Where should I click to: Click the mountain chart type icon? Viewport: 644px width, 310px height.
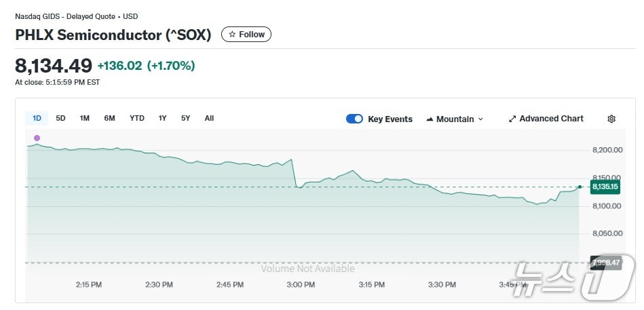coord(430,119)
